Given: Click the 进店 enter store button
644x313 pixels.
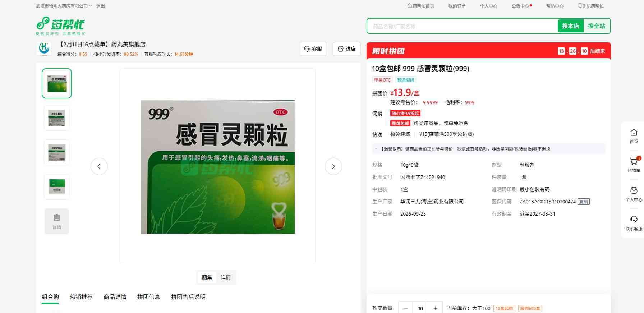Looking at the screenshot, I should (347, 49).
